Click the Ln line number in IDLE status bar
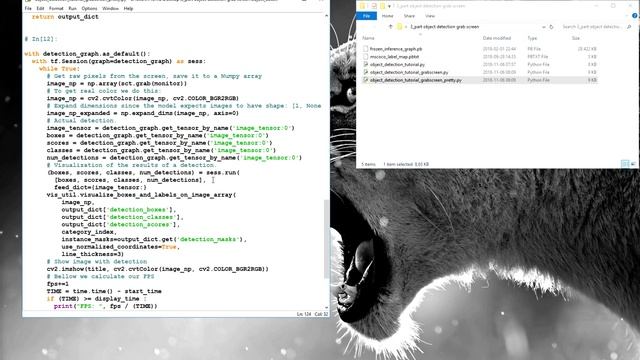640x360 pixels. 304,314
